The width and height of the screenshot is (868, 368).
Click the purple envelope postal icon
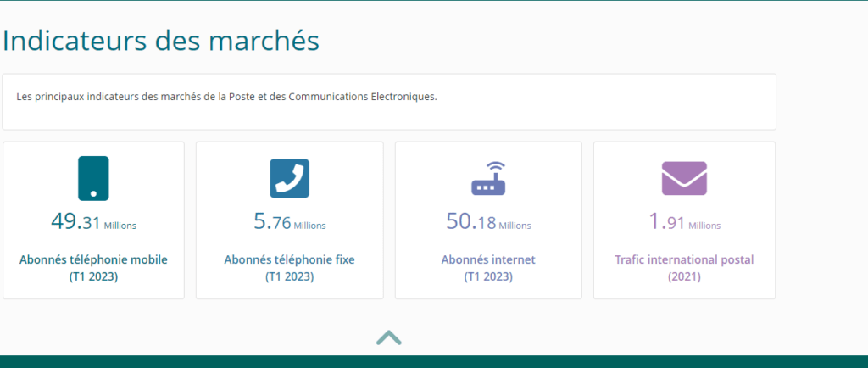pyautogui.click(x=684, y=178)
